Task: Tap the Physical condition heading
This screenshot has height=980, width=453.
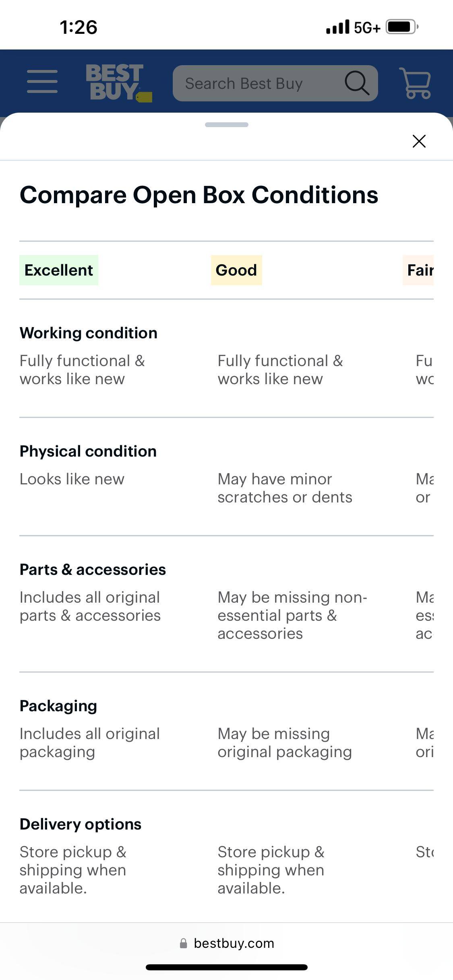Action: tap(88, 451)
